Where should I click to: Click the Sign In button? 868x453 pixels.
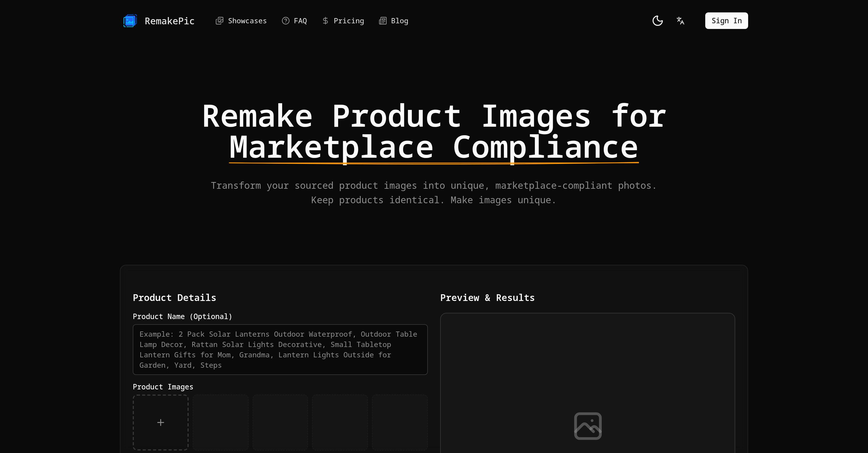[726, 21]
